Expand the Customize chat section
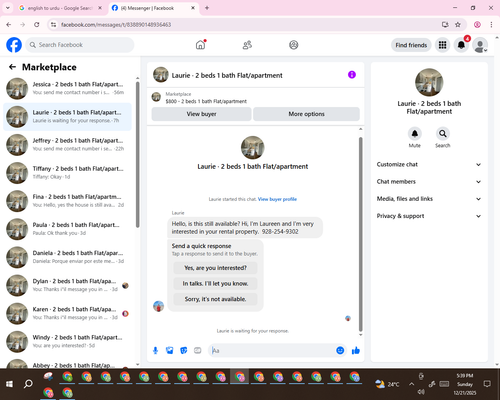The height and width of the screenshot is (400, 500). pos(429,164)
